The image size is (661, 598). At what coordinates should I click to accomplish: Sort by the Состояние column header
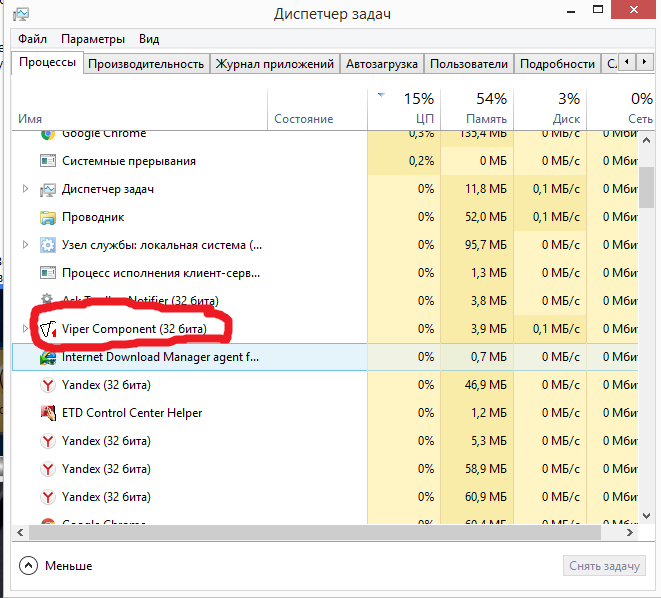(x=317, y=110)
